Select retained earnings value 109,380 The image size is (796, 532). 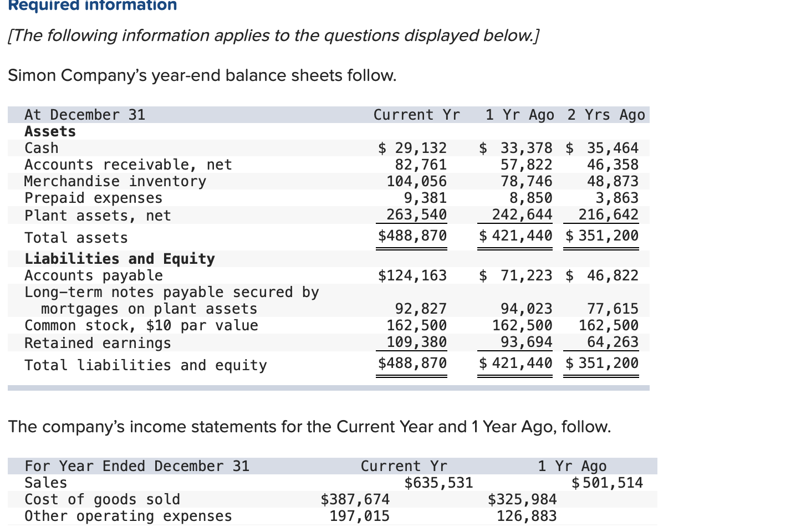coord(416,342)
